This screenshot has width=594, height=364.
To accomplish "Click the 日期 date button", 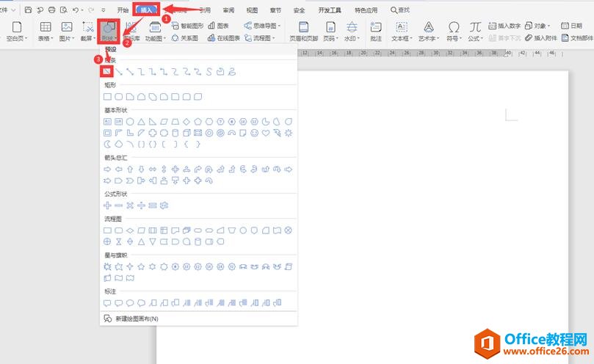I will click(x=572, y=26).
